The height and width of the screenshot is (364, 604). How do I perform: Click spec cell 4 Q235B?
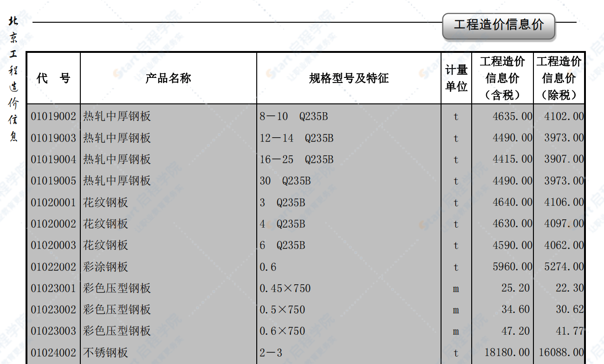[282, 224]
